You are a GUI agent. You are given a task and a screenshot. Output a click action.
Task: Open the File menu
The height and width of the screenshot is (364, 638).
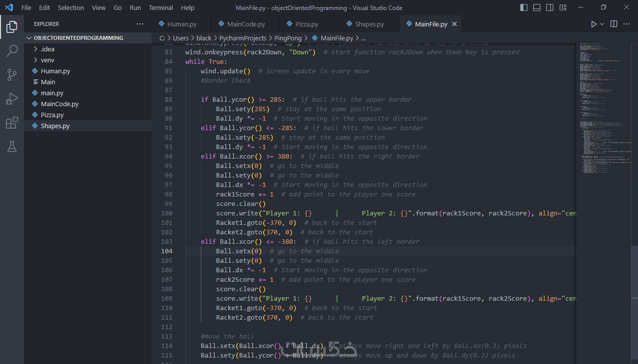click(26, 8)
